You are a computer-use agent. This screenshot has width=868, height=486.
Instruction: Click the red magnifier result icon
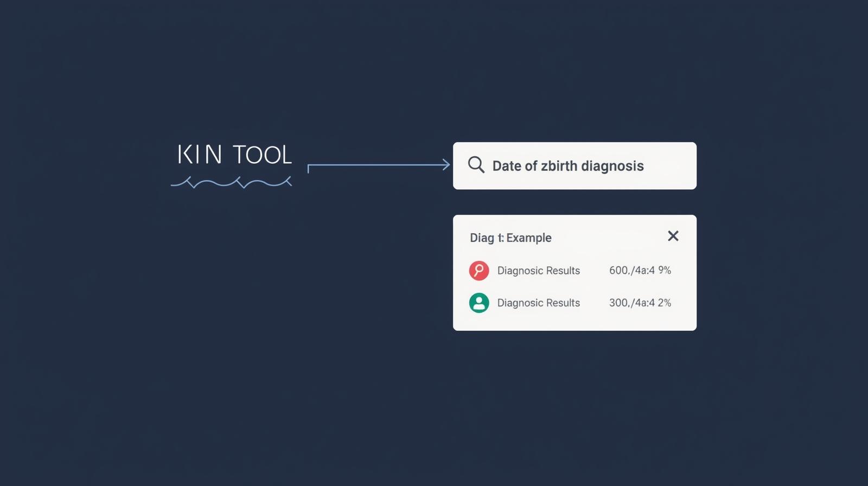pos(479,270)
